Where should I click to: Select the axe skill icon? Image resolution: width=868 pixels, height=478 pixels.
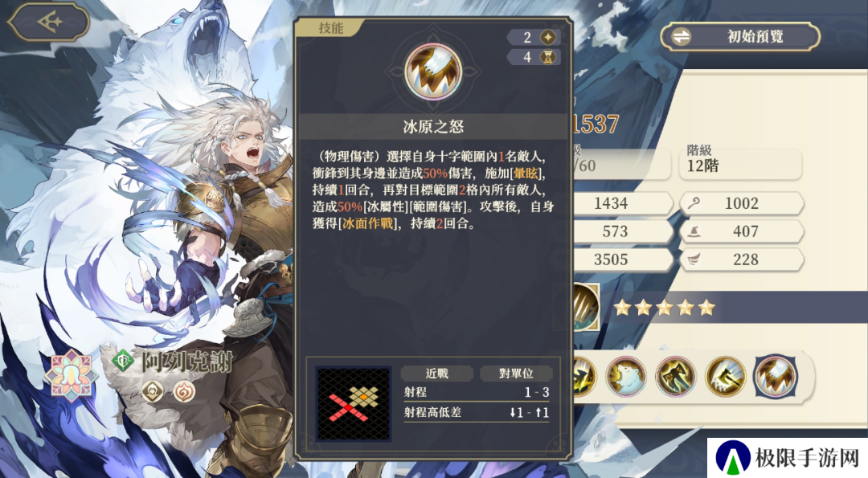675,376
